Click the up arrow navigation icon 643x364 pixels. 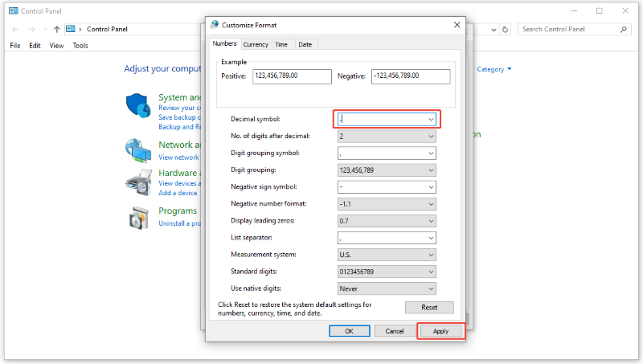(x=56, y=29)
